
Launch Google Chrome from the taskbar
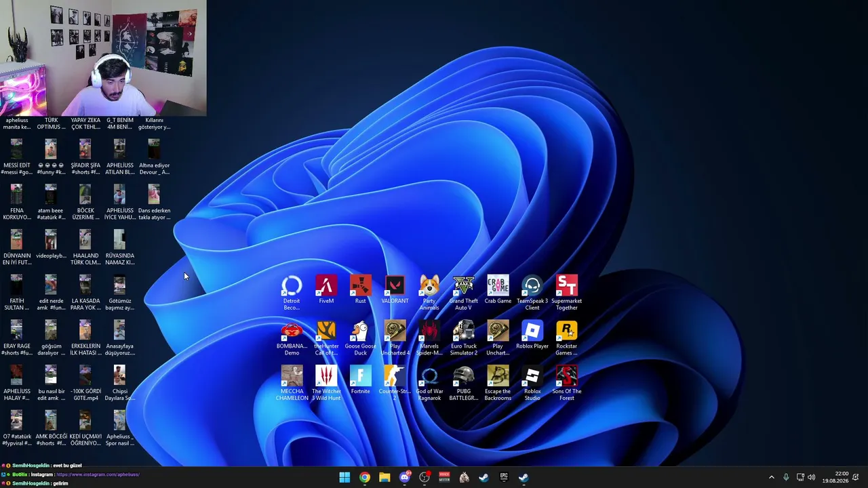coord(365,477)
